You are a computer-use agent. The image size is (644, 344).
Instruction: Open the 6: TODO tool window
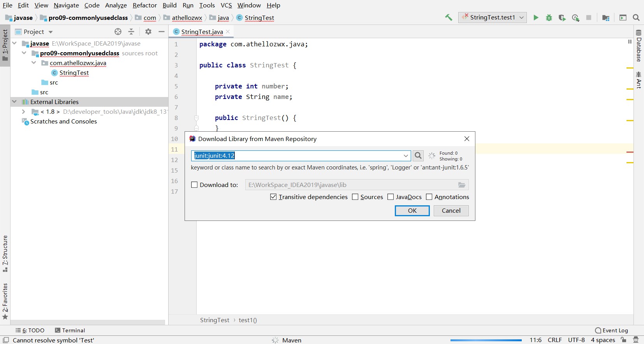[x=30, y=330]
